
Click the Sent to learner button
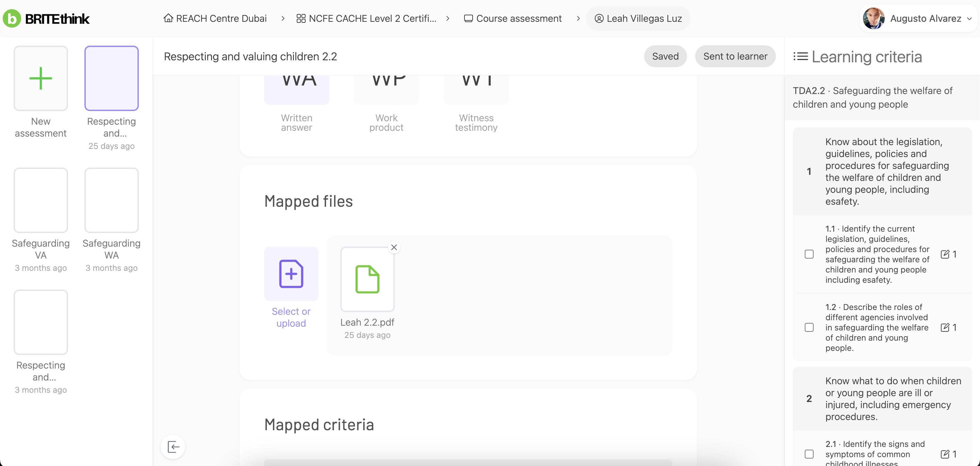pos(735,56)
